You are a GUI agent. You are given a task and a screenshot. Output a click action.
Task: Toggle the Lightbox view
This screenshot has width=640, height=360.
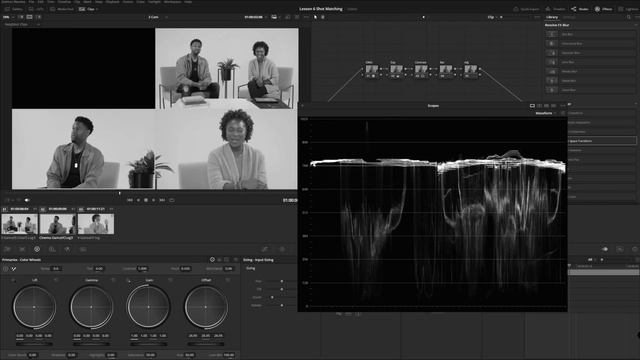(629, 9)
